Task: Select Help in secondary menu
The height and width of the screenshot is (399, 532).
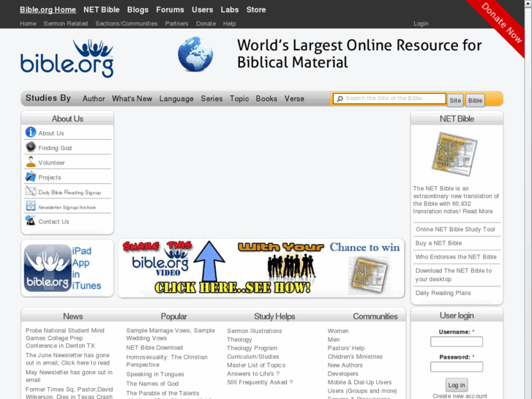Action: 229,23
